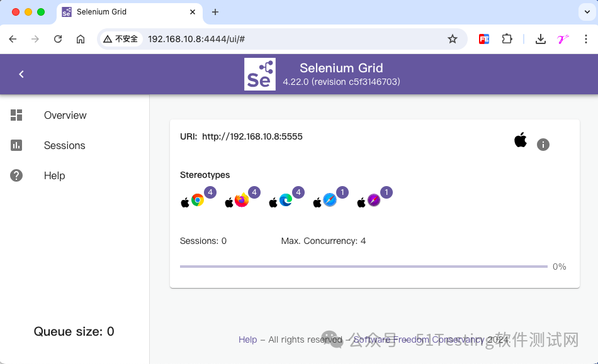
Task: Close the Selenium Grid tab
Action: pyautogui.click(x=193, y=12)
